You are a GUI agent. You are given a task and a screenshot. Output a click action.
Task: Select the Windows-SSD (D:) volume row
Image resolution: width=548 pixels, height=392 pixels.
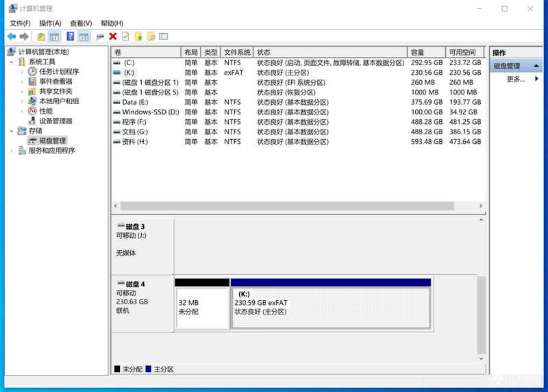tap(298, 112)
